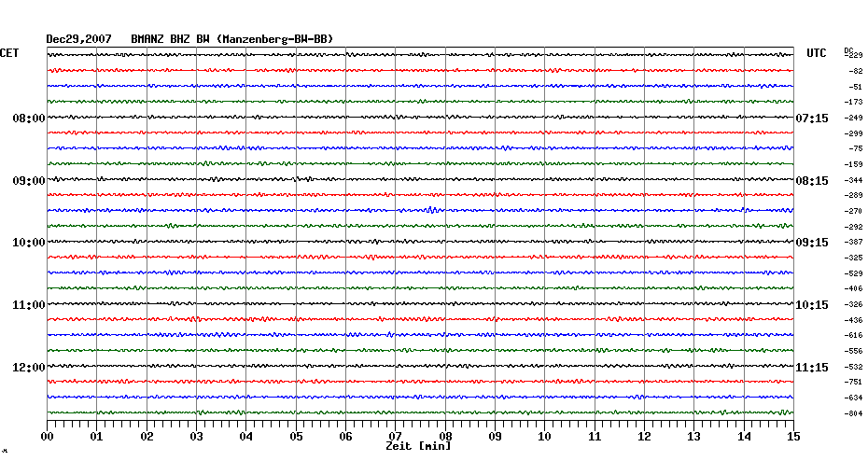868x461 pixels.
Task: Click the DC offset value -249
Action: tap(854, 118)
